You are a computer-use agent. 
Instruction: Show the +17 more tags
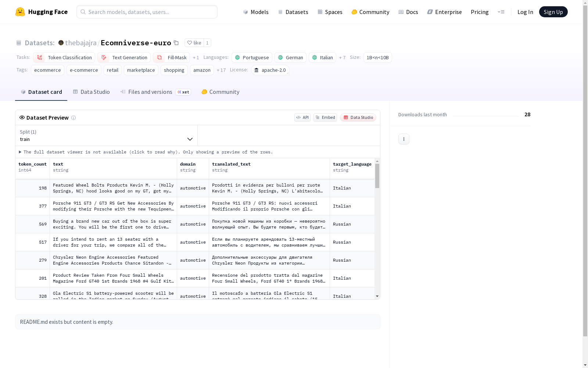221,70
